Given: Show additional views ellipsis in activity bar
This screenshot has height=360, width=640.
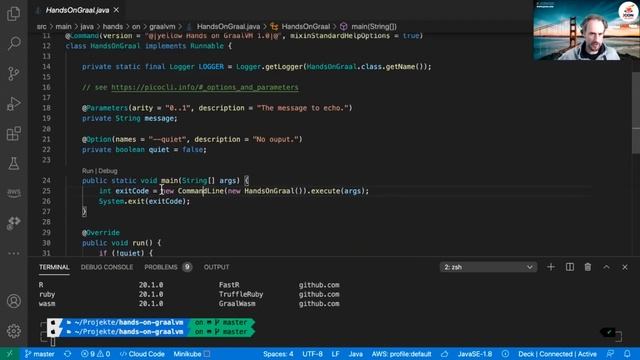Looking at the screenshot, I should click(x=13, y=253).
